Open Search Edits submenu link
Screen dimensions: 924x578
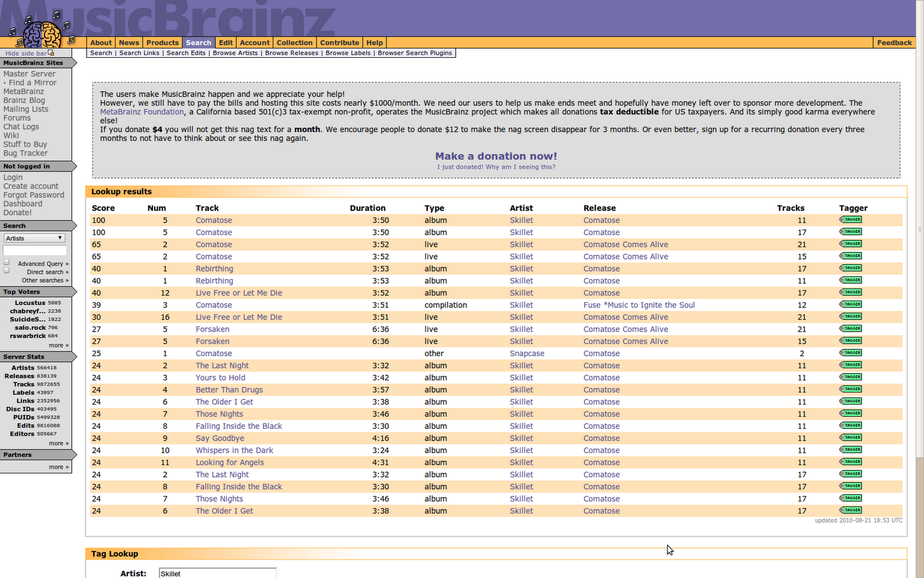[x=186, y=53]
